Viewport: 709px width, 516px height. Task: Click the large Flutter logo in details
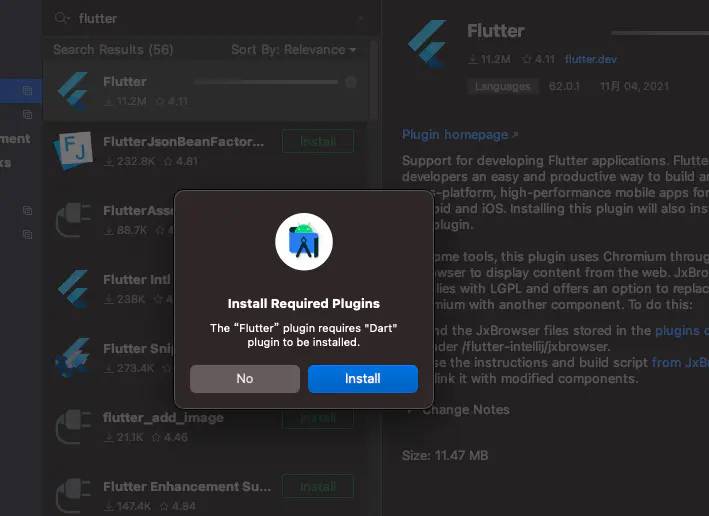pos(427,44)
